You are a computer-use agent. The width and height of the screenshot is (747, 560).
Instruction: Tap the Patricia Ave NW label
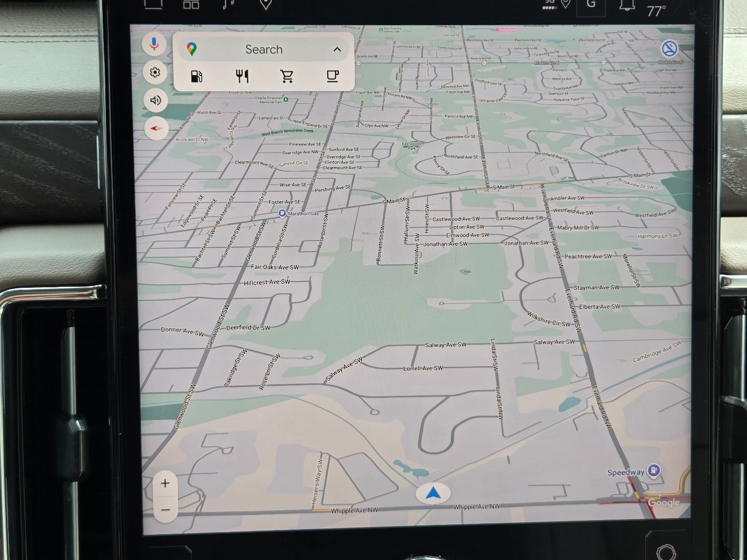point(459,117)
